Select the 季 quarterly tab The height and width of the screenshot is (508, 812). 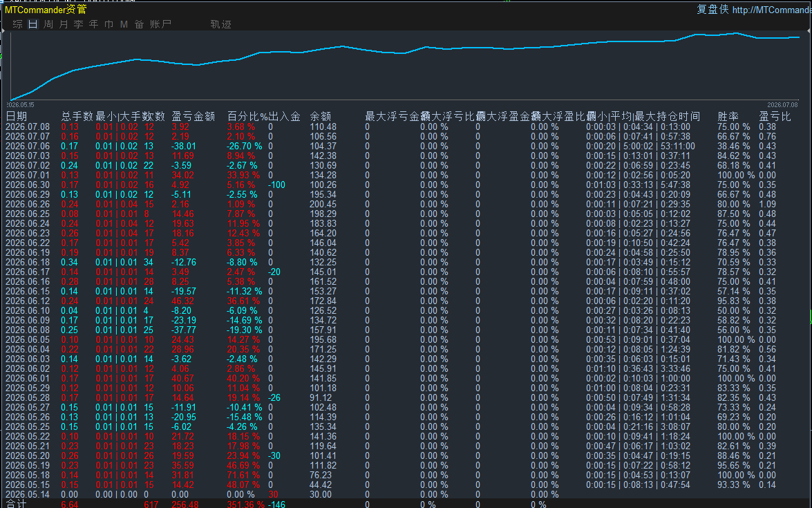tap(78, 24)
